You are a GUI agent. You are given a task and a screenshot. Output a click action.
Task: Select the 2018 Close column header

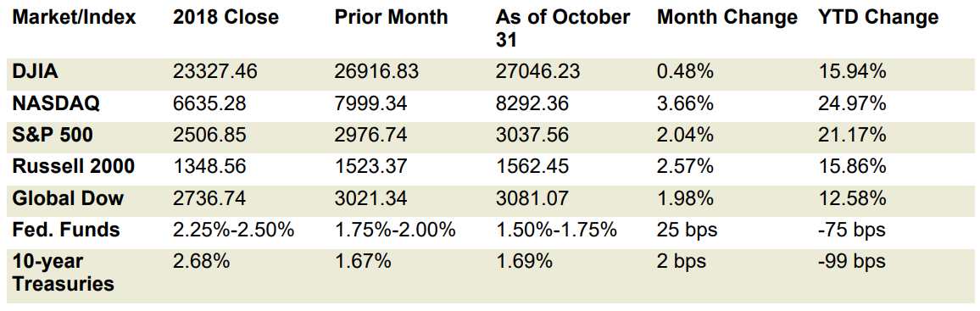(x=227, y=18)
